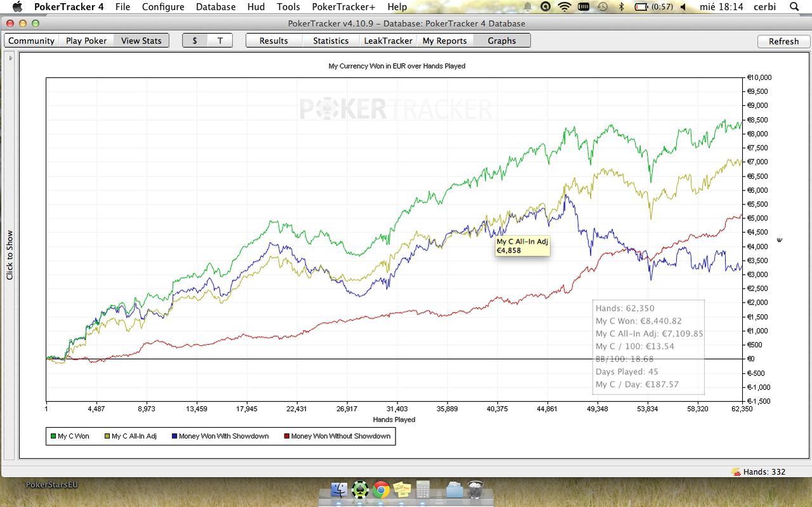Click the Click to Show sidebar label
This screenshot has width=812, height=507.
tap(10, 254)
